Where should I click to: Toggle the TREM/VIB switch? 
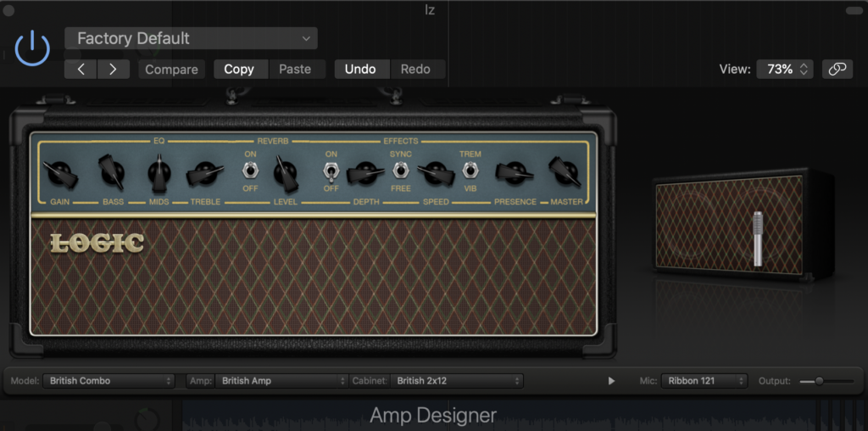470,171
